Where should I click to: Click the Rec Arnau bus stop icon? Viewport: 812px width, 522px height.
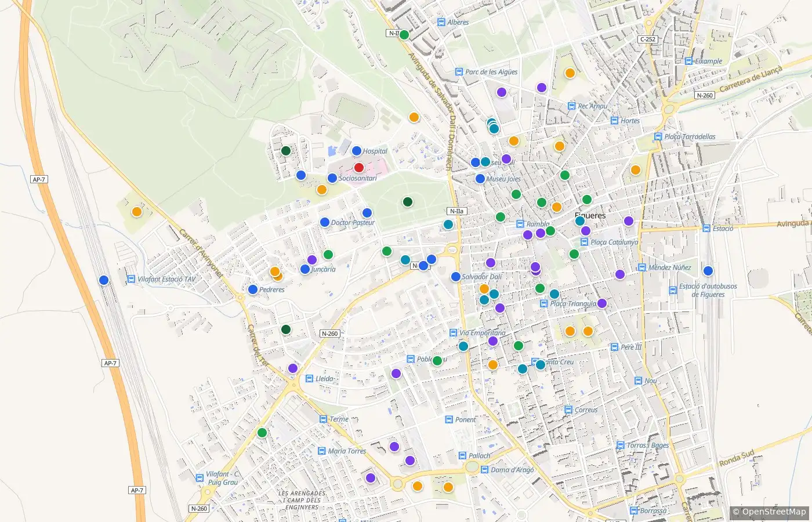coord(572,106)
